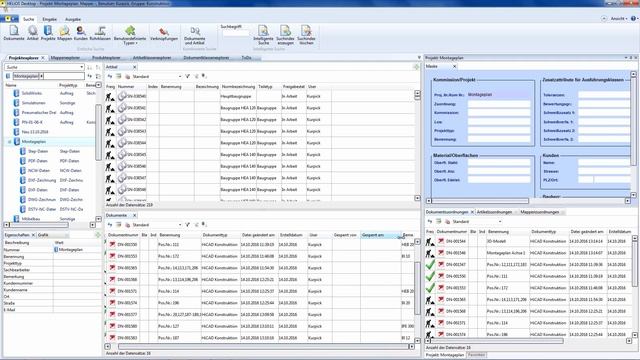This screenshot has height=360, width=640.
Task: Click the filter icon in Dokumente toolbar
Action: 187,224
